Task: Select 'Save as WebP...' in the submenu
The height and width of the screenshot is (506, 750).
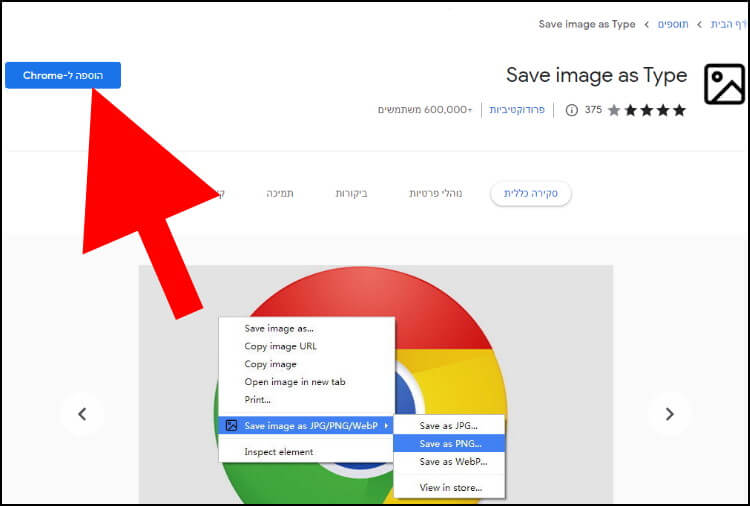Action: click(x=449, y=462)
